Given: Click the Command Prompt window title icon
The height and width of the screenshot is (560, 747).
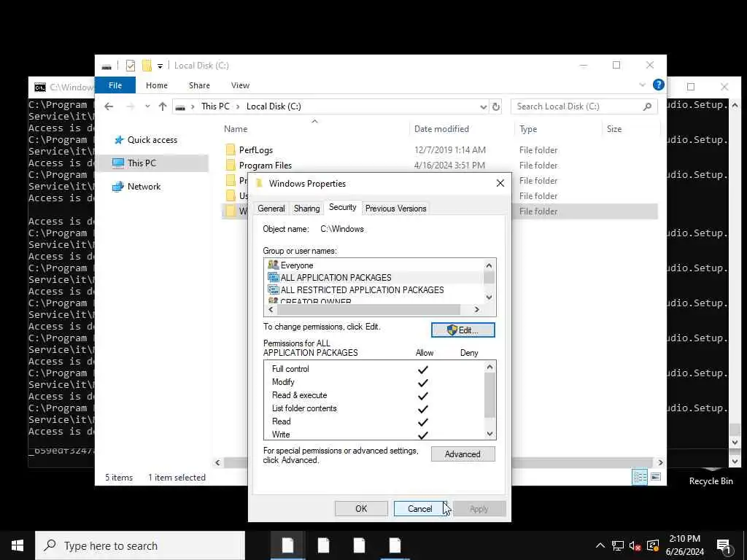Looking at the screenshot, I should (x=40, y=87).
